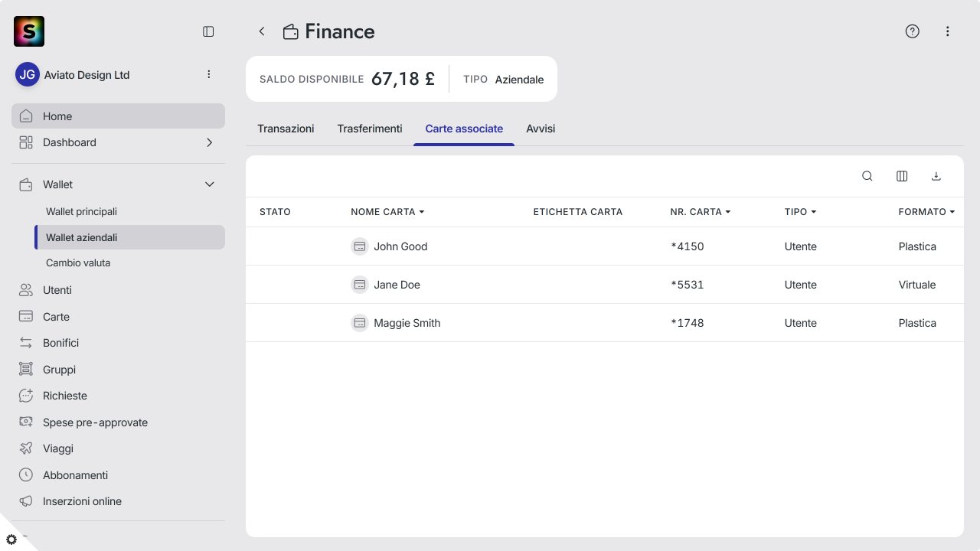
Task: Open Aviato Design Ltd options menu
Action: [209, 74]
